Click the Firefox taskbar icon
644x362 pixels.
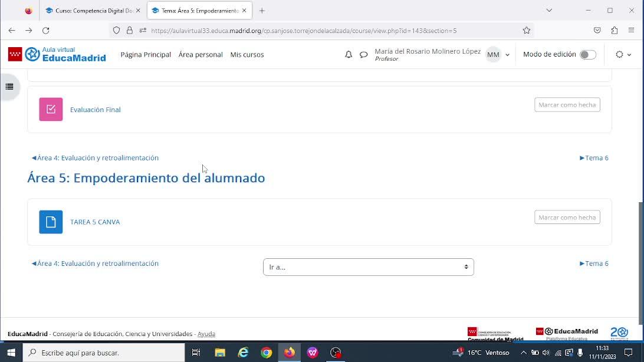coord(290,353)
